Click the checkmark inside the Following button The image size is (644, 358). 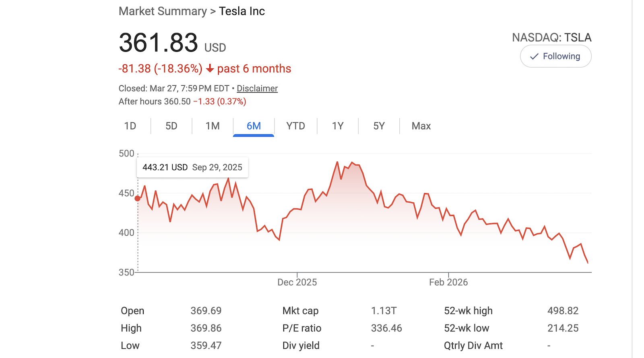(534, 56)
